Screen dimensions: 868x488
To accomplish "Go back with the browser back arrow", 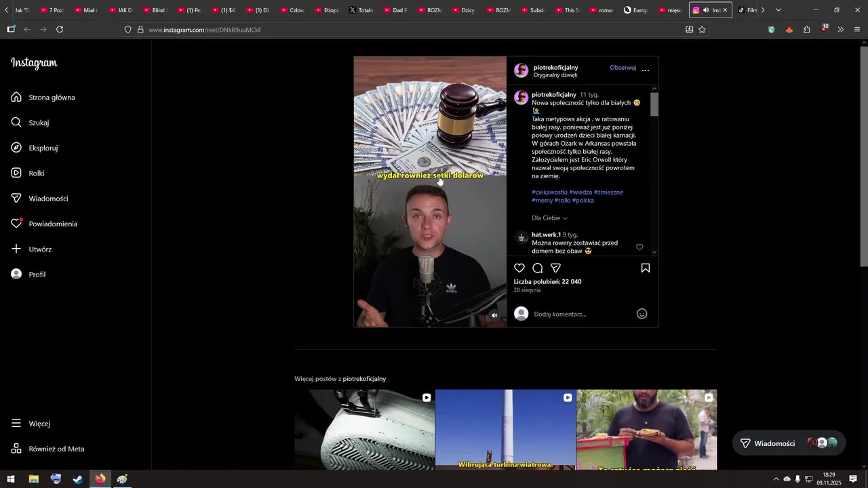I will (x=27, y=30).
